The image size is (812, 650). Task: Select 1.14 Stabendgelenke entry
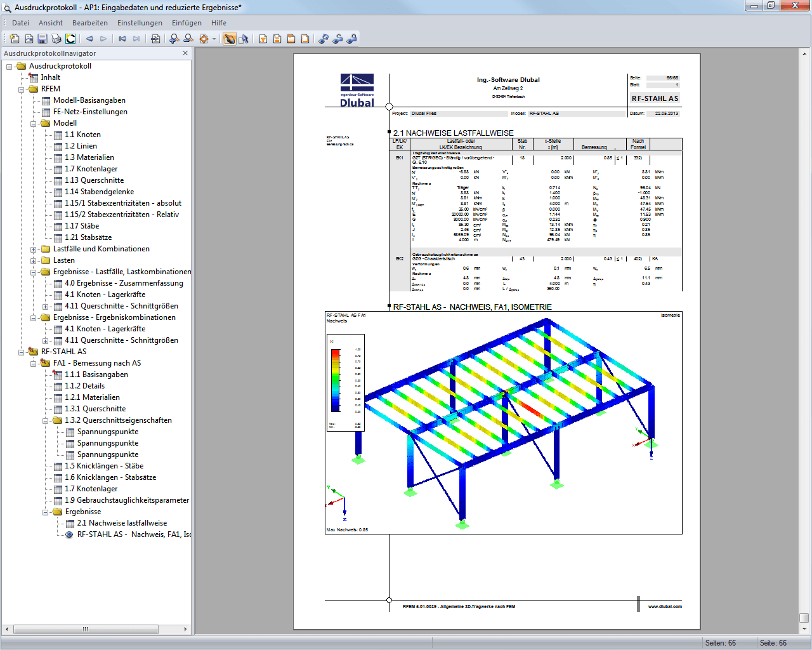pos(99,192)
